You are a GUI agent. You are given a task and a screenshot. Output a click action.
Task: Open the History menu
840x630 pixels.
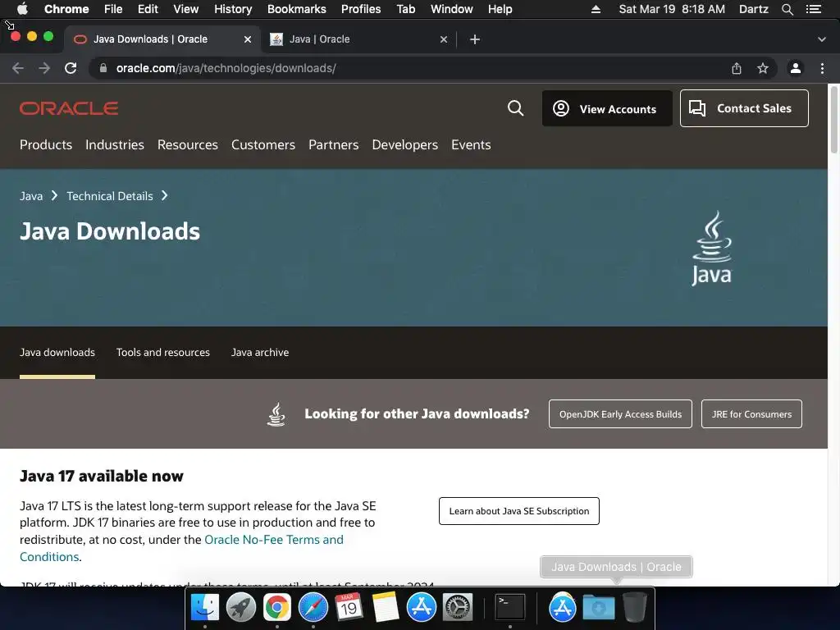tap(233, 9)
